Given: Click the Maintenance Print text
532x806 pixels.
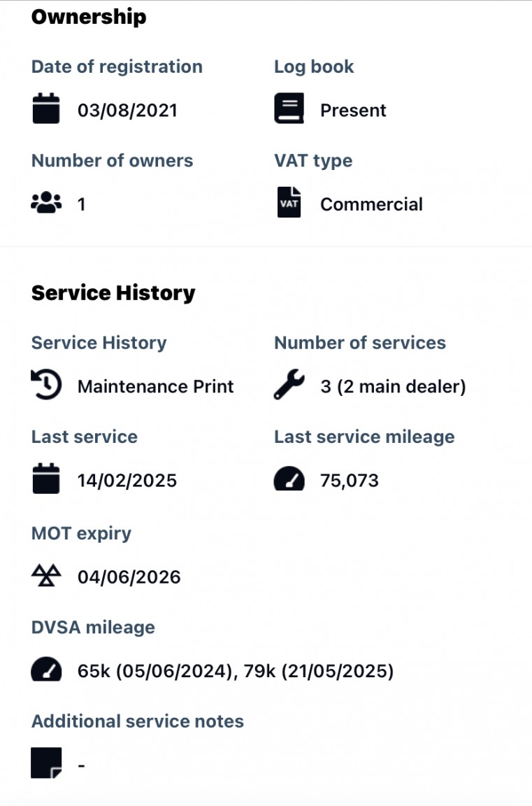Looking at the screenshot, I should point(157,386).
